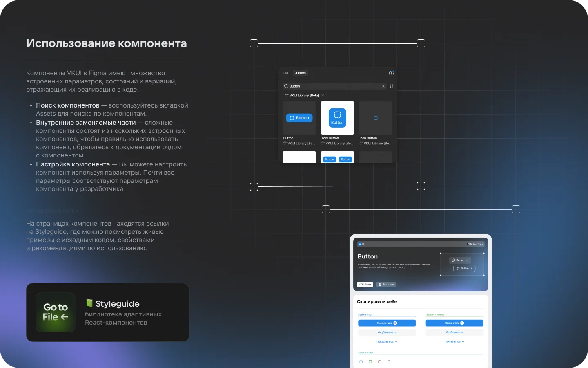
Task: Clear the Button search with the X icon
Action: 383,86
